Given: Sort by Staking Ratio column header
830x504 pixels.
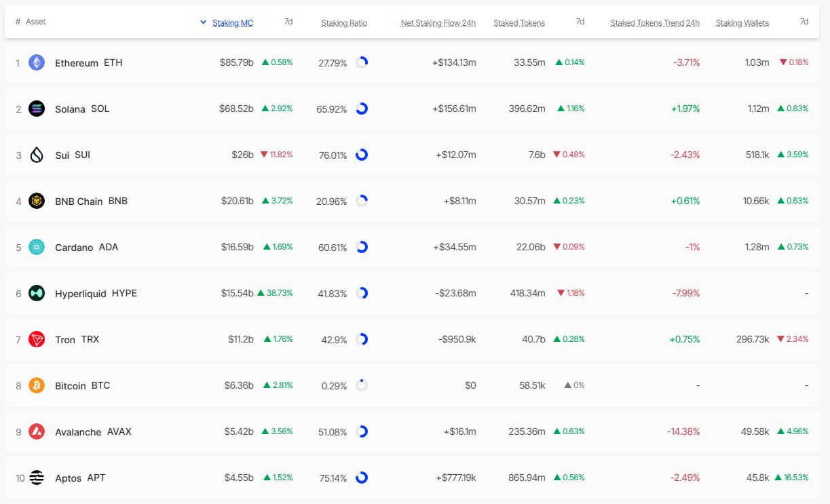Looking at the screenshot, I should (x=344, y=23).
